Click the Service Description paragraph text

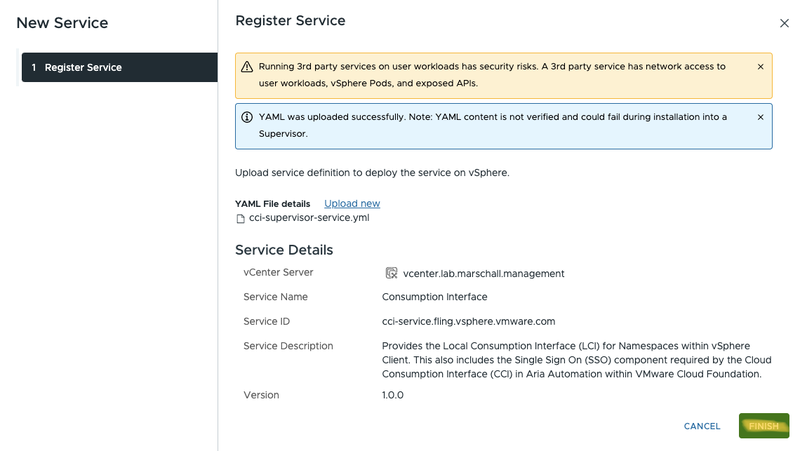tap(576, 360)
